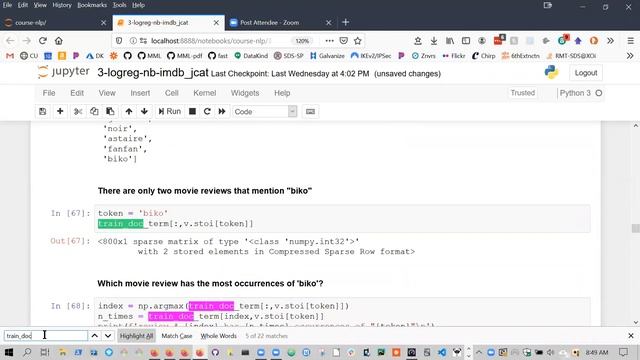Viewport: 640px width, 360px height.
Task: Open the Jupyter Help menu
Action: click(x=282, y=93)
